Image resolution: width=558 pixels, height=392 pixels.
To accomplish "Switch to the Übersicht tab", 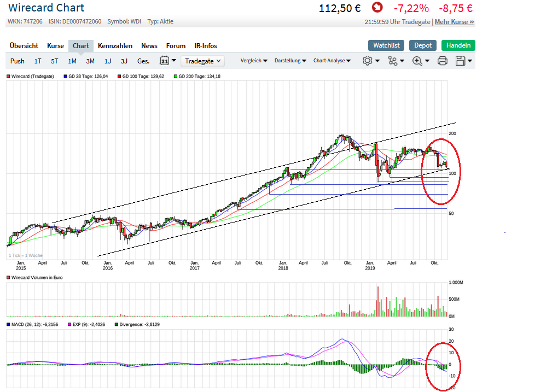I will pos(24,46).
